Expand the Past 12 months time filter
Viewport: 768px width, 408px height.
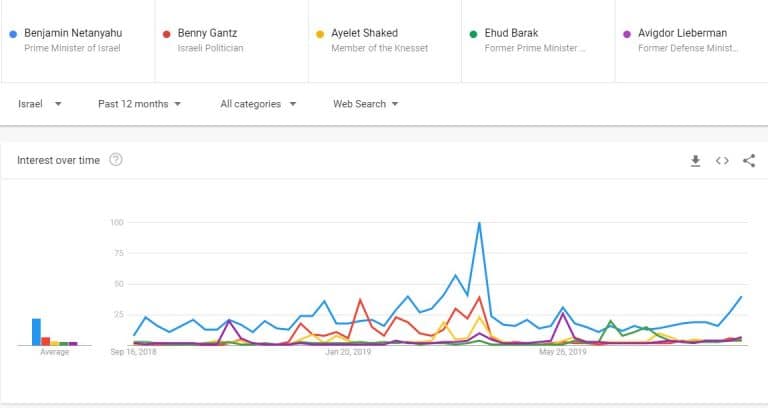(x=139, y=104)
